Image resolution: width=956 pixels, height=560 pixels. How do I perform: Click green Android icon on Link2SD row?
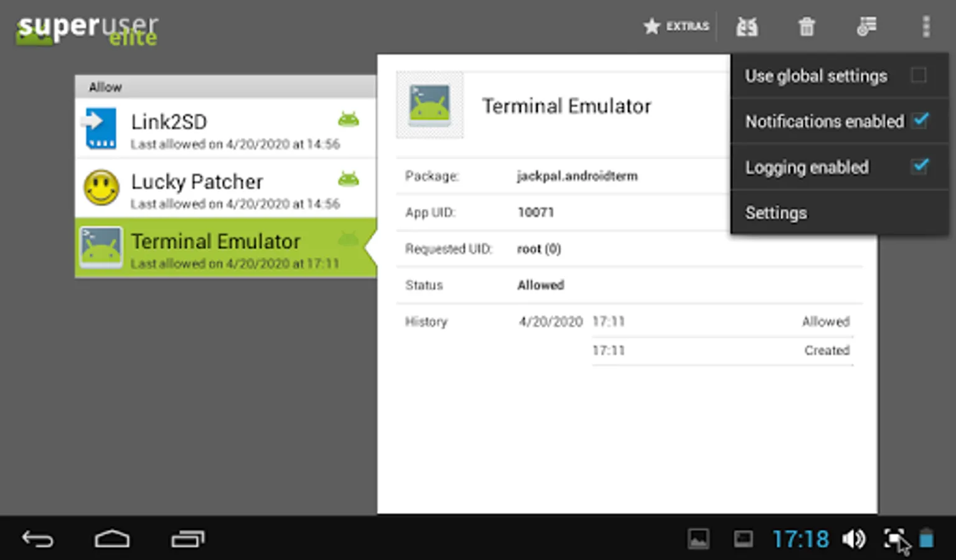click(349, 119)
